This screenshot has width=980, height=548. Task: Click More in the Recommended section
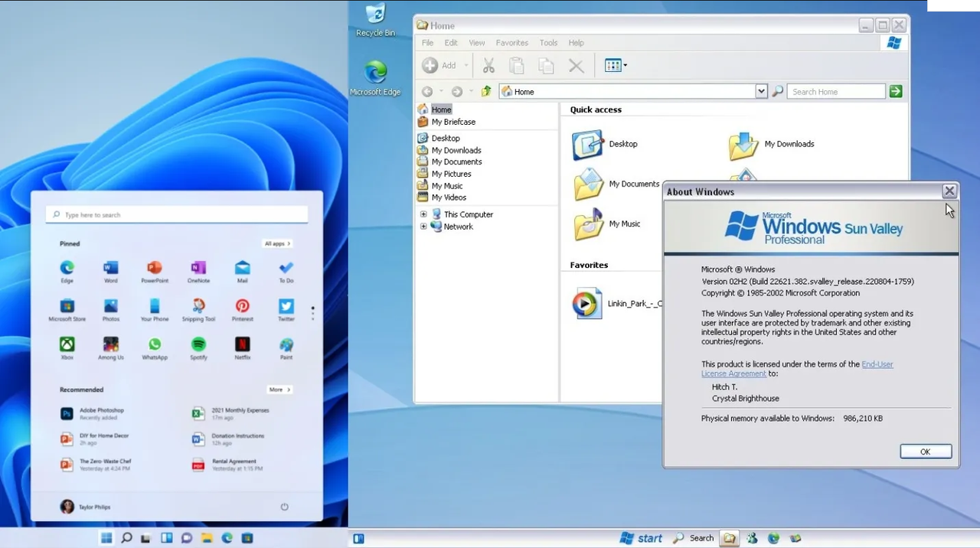279,390
